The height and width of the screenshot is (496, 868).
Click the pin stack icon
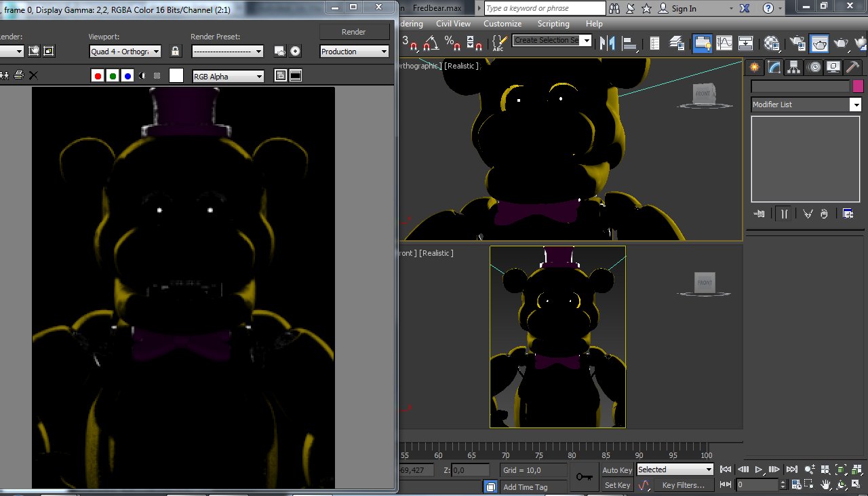759,214
